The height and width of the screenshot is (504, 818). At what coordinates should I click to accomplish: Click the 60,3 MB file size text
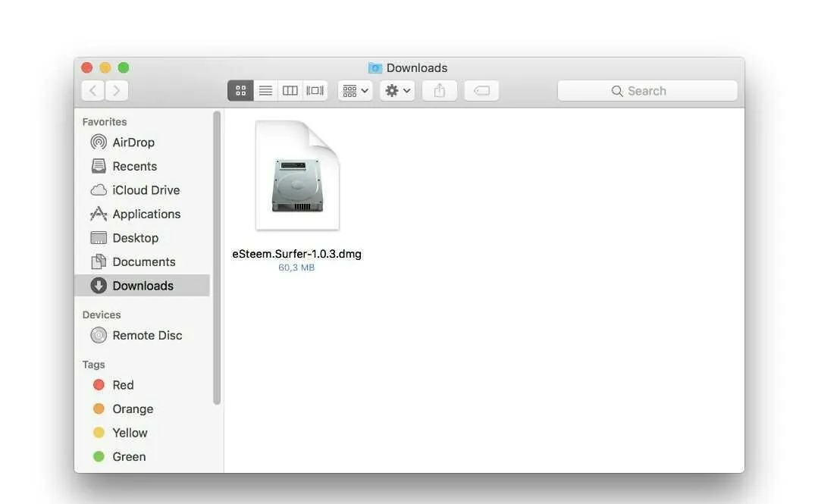pos(296,268)
